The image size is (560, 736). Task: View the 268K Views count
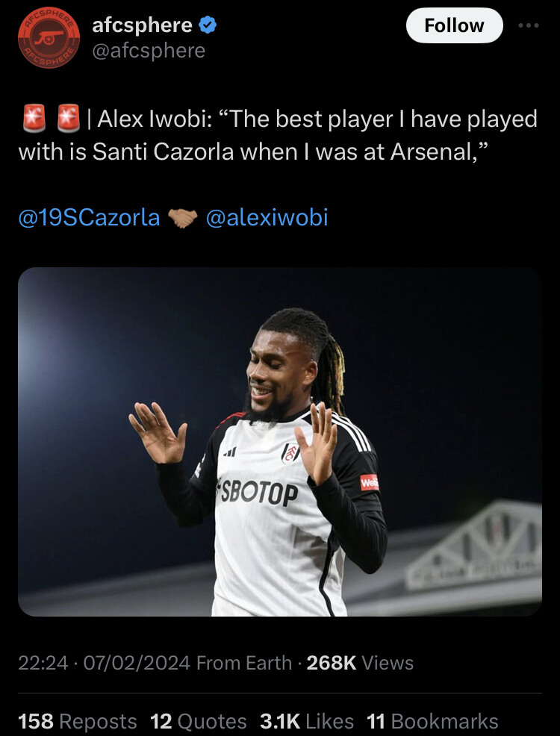(x=360, y=663)
